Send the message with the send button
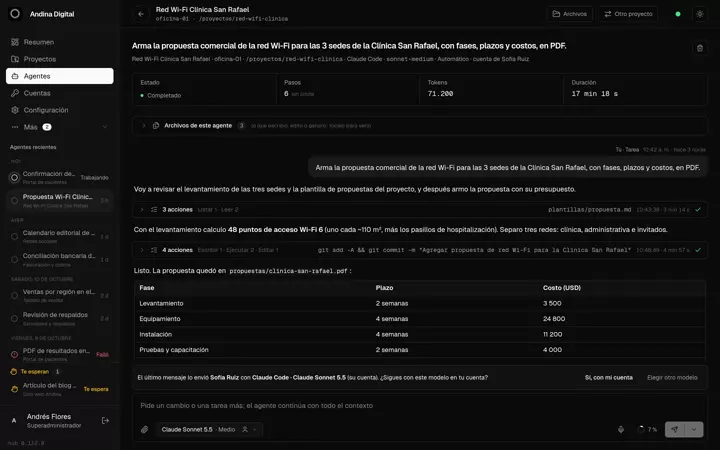The width and height of the screenshot is (720, 450). click(675, 430)
